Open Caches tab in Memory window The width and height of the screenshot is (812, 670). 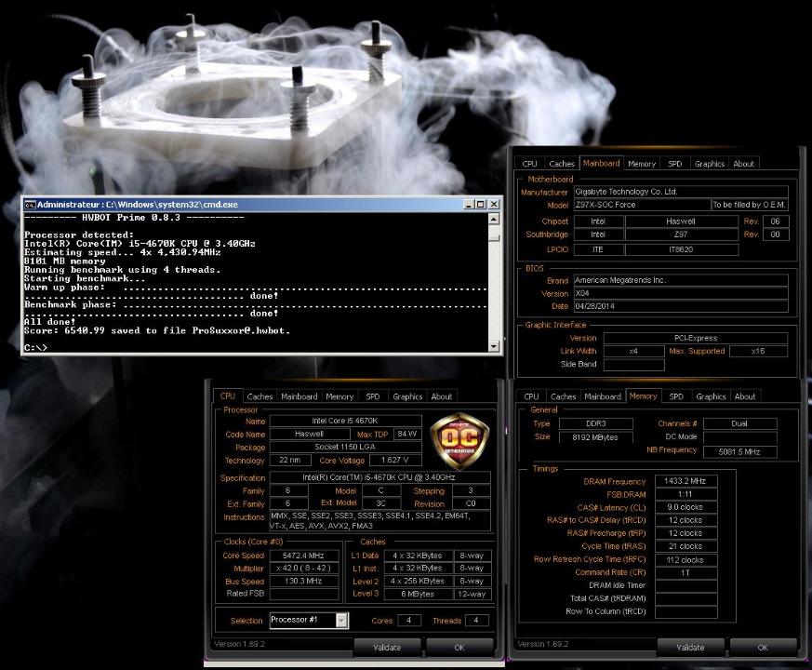[x=563, y=396]
